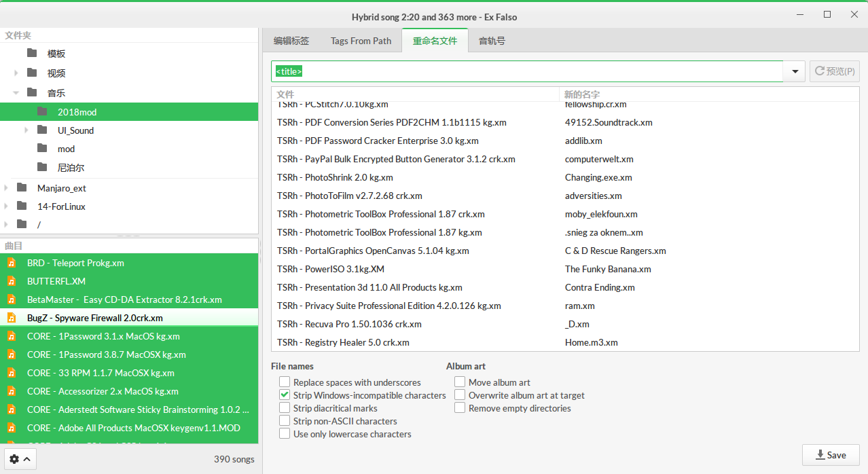This screenshot has height=474, width=868.
Task: Sort by the 文件 column header
Action: pyautogui.click(x=415, y=94)
